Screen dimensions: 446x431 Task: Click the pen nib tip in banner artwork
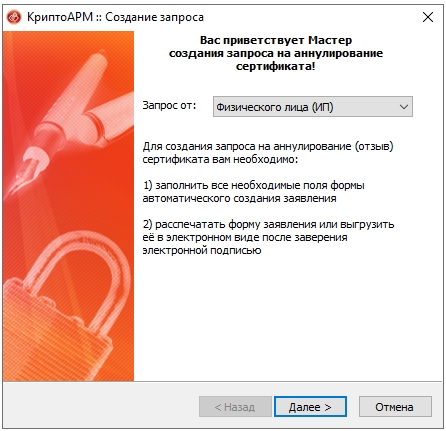(18, 182)
